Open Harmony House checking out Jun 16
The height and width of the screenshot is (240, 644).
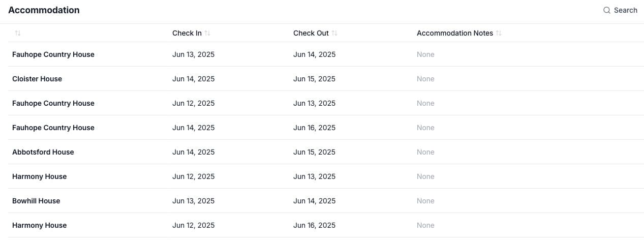coord(326,225)
